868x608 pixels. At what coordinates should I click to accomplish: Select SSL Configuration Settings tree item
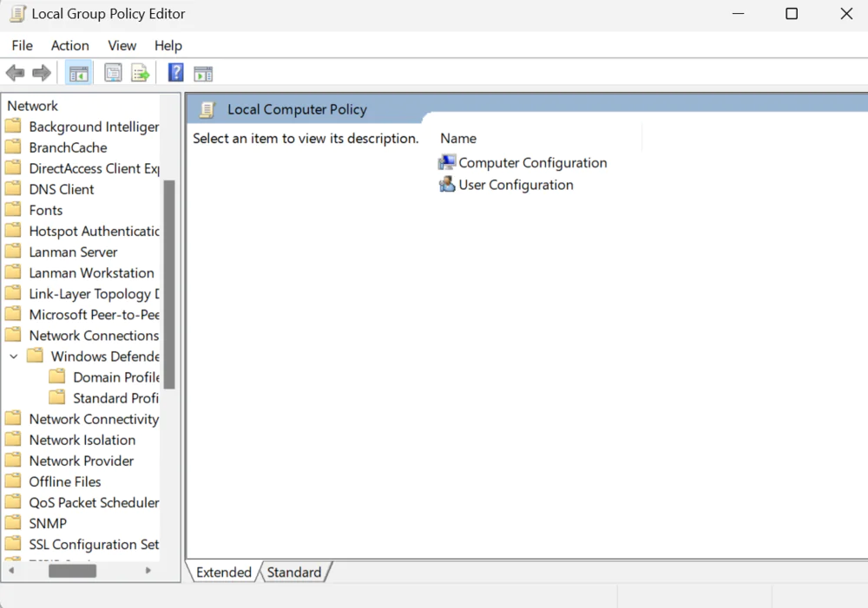pyautogui.click(x=94, y=545)
